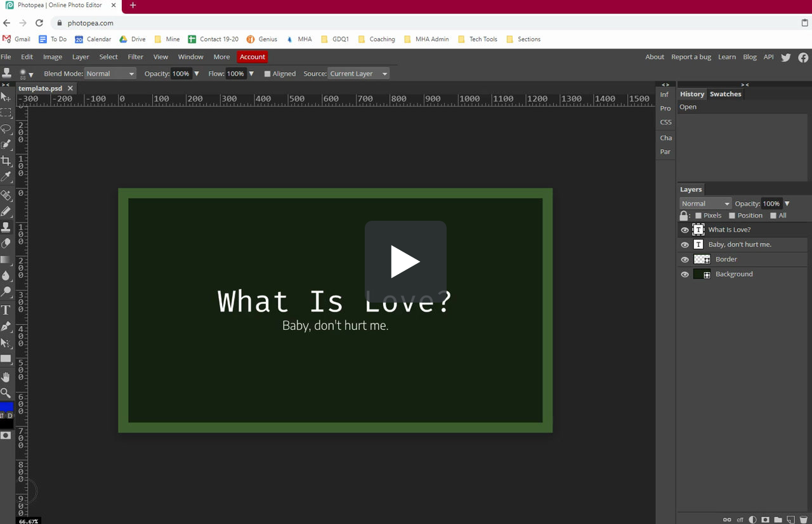
Task: Select the Dodge tool
Action: click(x=6, y=292)
